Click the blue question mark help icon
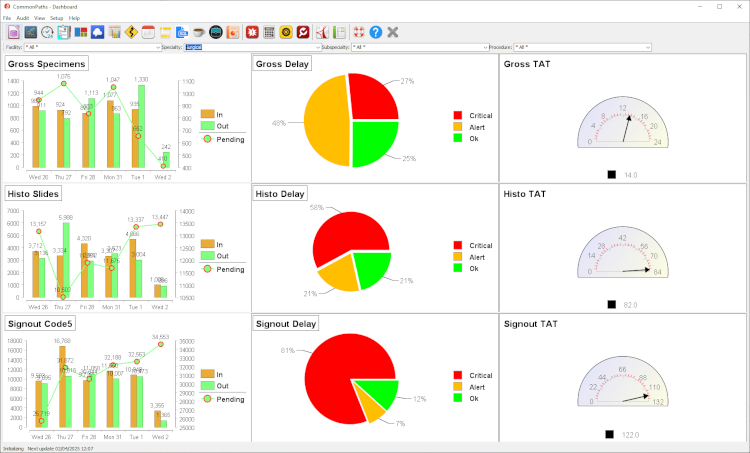Image resolution: width=750 pixels, height=453 pixels. pyautogui.click(x=376, y=32)
